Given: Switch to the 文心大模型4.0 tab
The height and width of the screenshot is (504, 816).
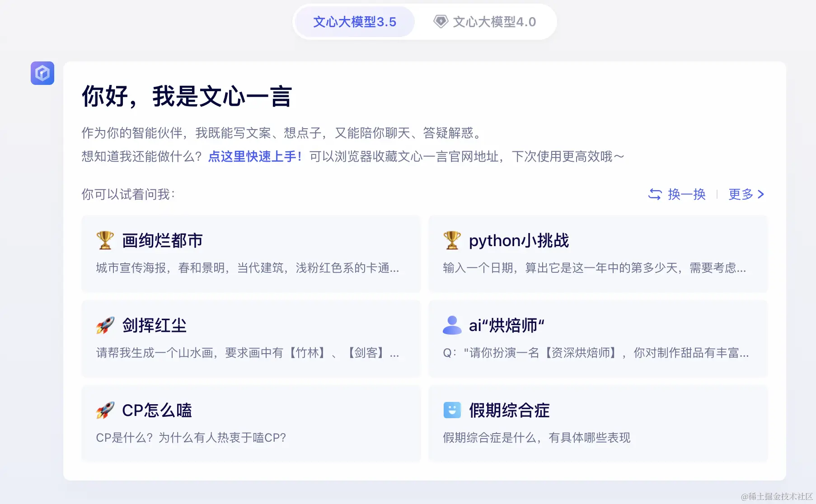Looking at the screenshot, I should (x=486, y=22).
